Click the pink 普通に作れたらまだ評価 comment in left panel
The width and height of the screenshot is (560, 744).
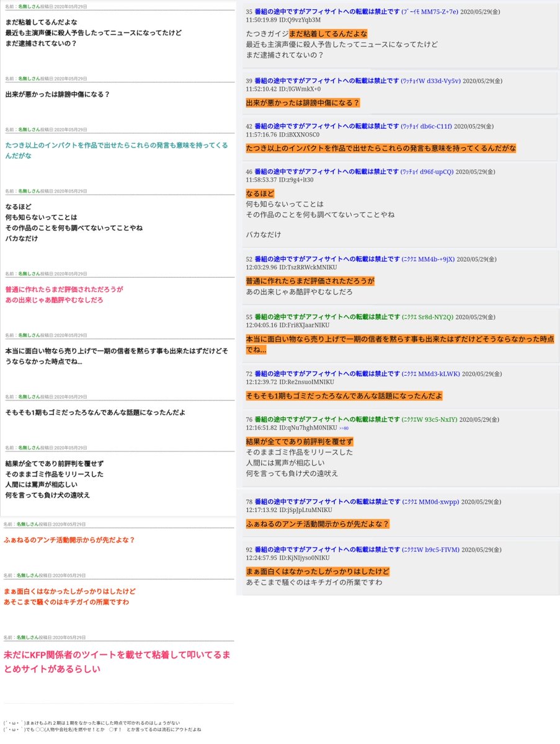pos(64,294)
